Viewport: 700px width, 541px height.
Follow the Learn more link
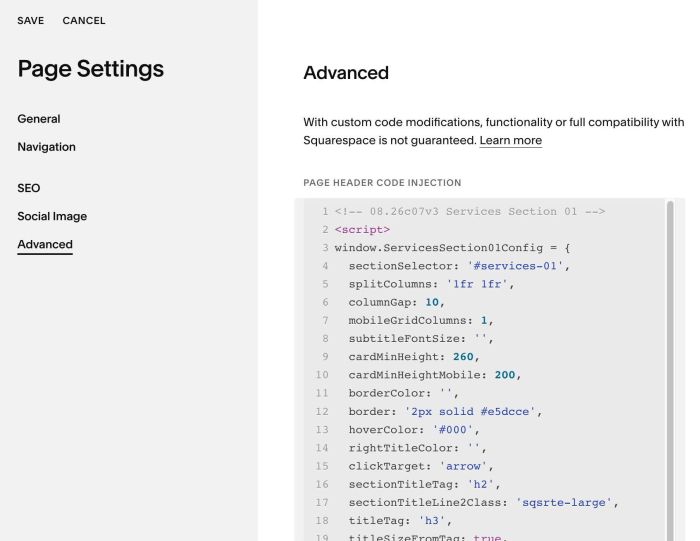pyautogui.click(x=511, y=140)
